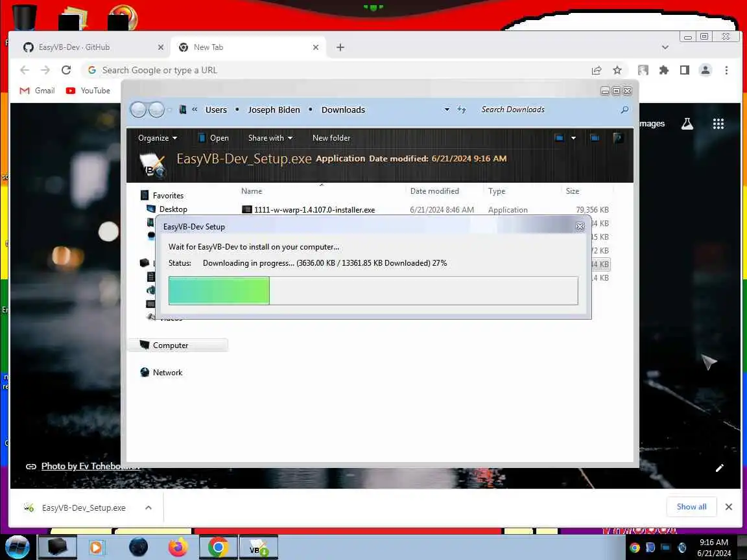Click the Search Labs flask icon
The height and width of the screenshot is (560, 747).
click(687, 124)
